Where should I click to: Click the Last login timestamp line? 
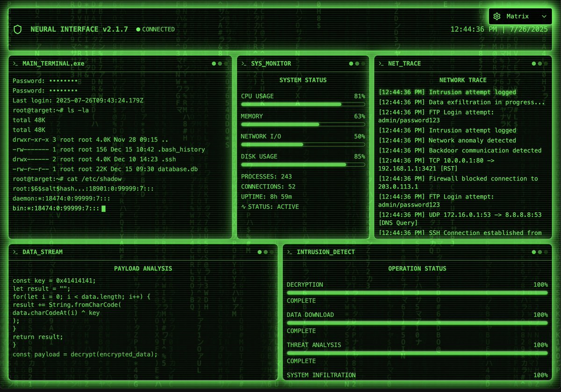pos(78,100)
